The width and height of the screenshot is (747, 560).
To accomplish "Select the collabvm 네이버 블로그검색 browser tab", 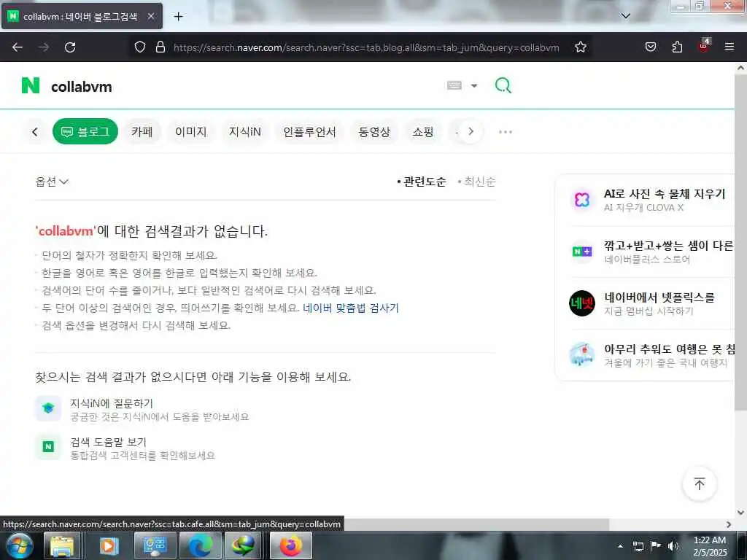I will tap(82, 17).
